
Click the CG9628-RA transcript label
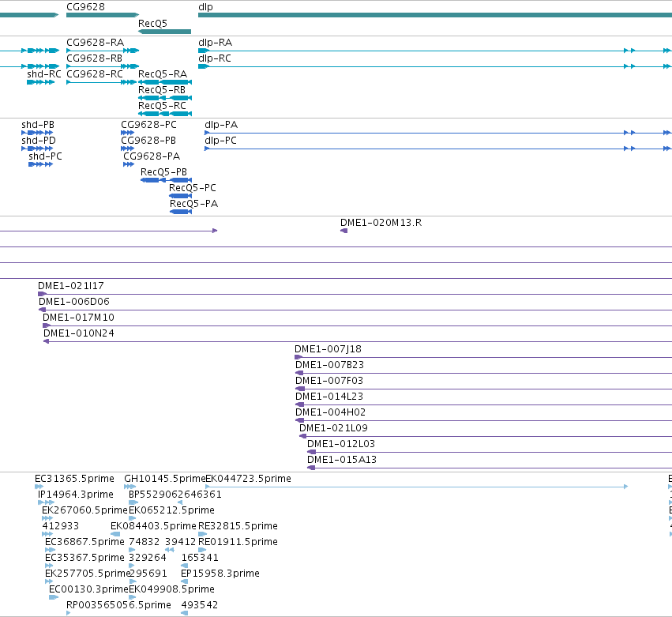95,43
